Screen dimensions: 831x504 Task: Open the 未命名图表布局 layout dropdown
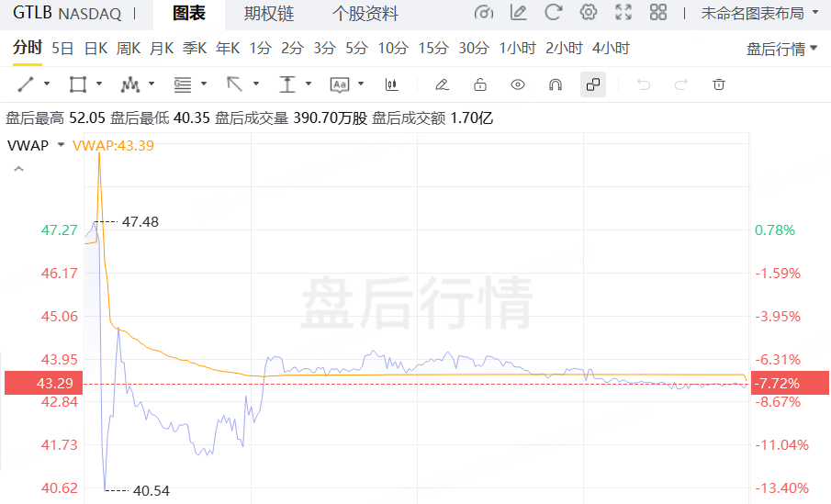click(x=758, y=13)
